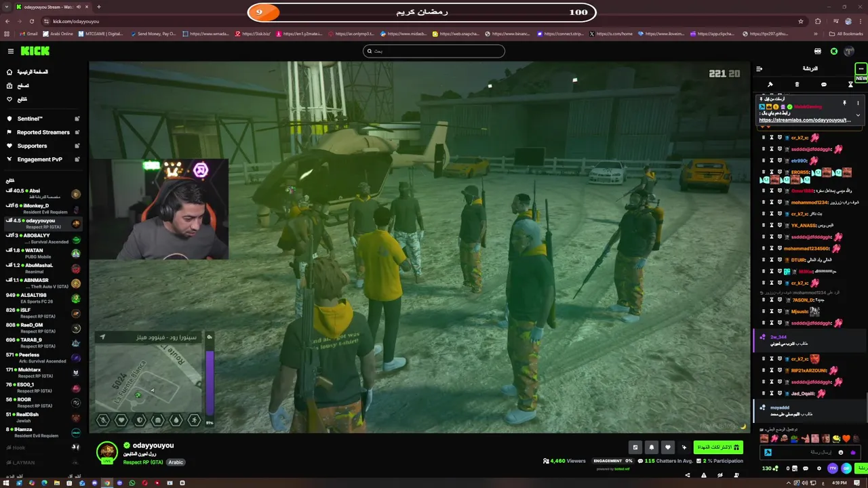Select the Peerless channel
This screenshot has width=868, height=488.
42,358
